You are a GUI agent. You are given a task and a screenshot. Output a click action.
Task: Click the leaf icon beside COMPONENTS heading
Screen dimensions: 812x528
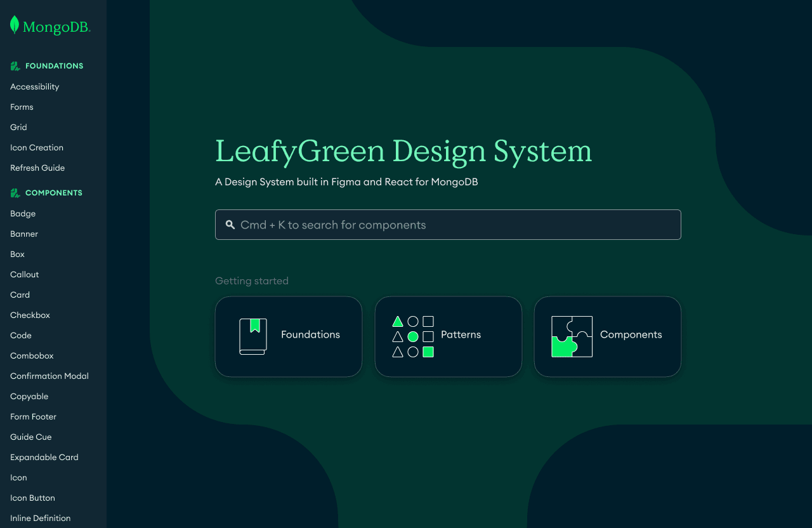coord(14,192)
